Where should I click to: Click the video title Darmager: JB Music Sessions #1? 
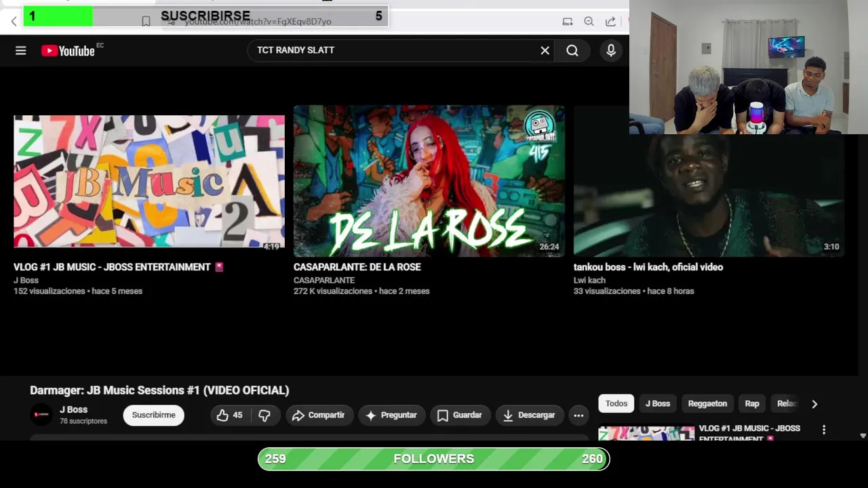[159, 390]
